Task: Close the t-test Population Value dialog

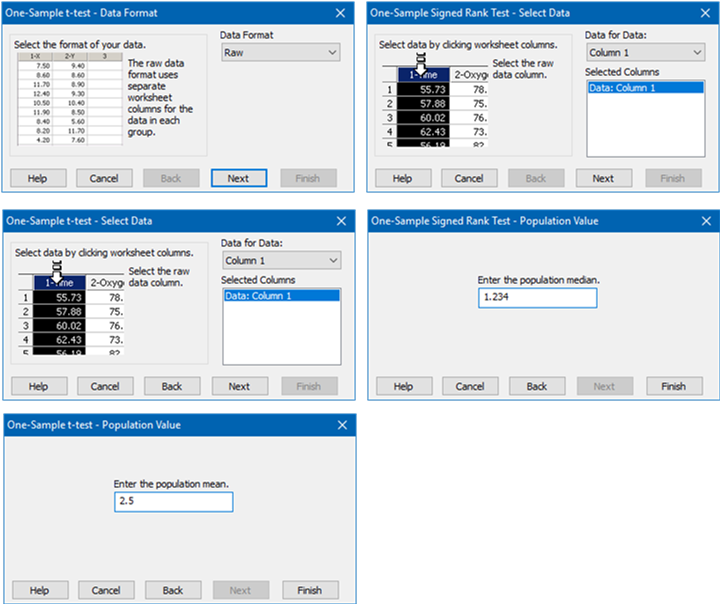Action: (340, 425)
